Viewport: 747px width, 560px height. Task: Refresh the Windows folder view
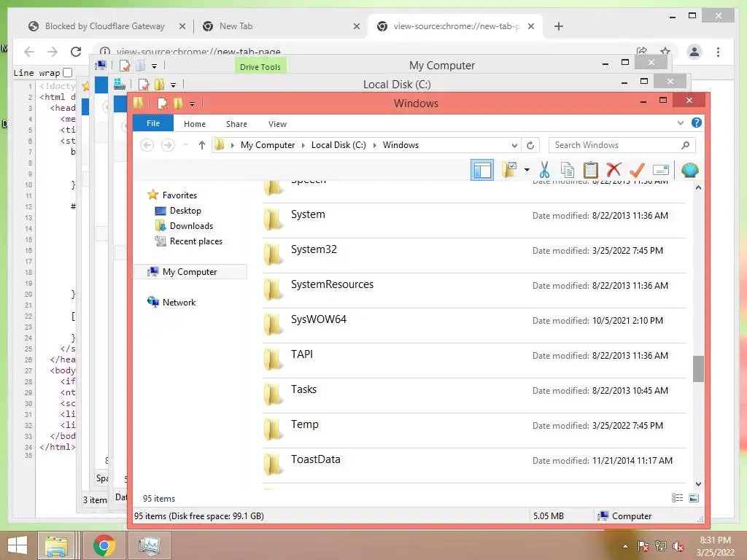click(x=530, y=145)
